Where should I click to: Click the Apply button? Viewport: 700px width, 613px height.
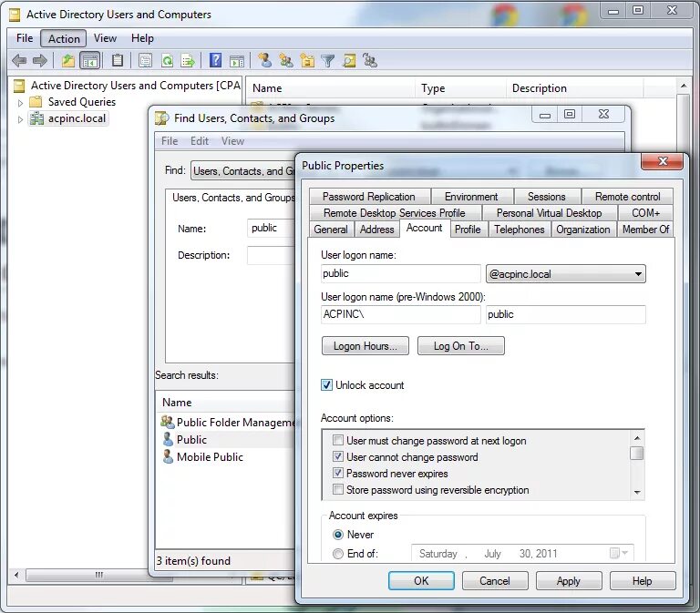(569, 580)
